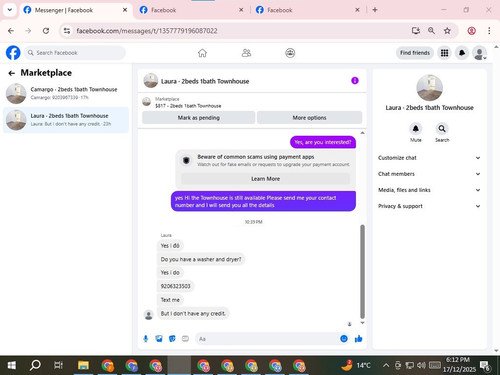
Task: Select the Laura conversation in list
Action: 66,120
